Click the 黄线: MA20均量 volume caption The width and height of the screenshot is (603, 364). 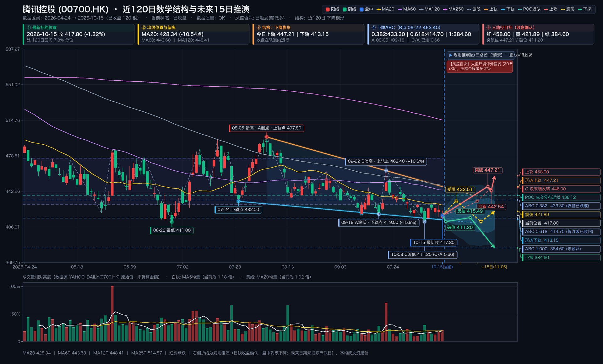pos(279,277)
